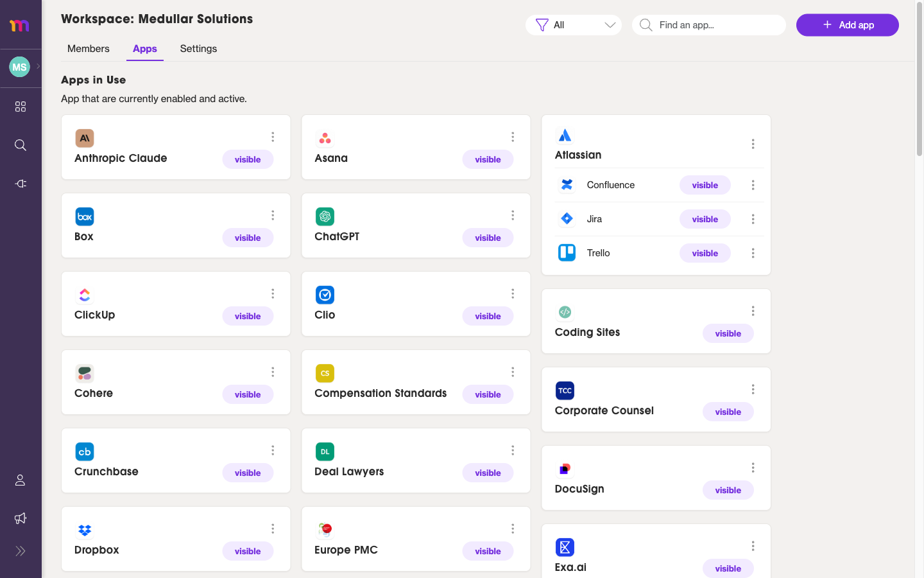Image resolution: width=924 pixels, height=578 pixels.
Task: Toggle the visible badge on ChatGPT
Action: (488, 238)
